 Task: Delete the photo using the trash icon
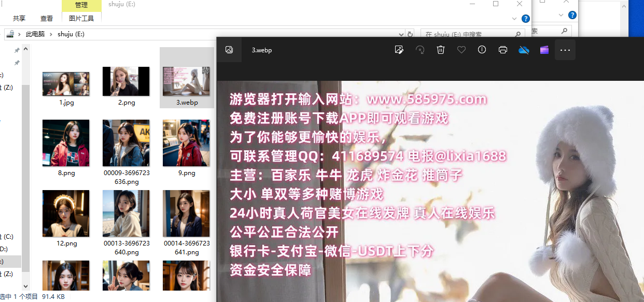(441, 50)
